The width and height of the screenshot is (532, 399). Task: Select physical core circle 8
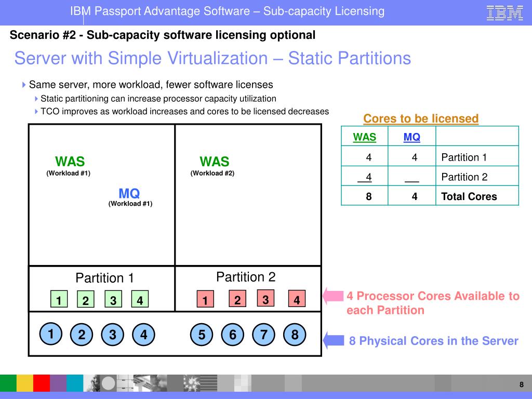click(295, 335)
